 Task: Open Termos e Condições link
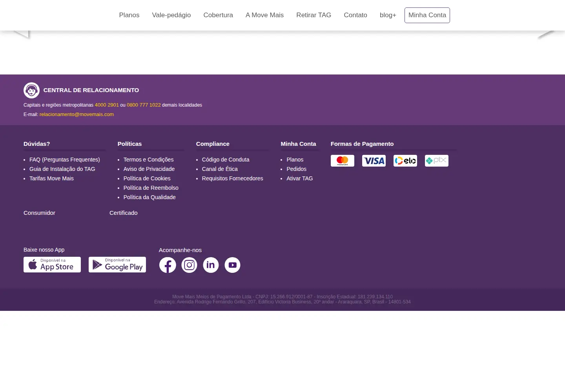(x=148, y=160)
